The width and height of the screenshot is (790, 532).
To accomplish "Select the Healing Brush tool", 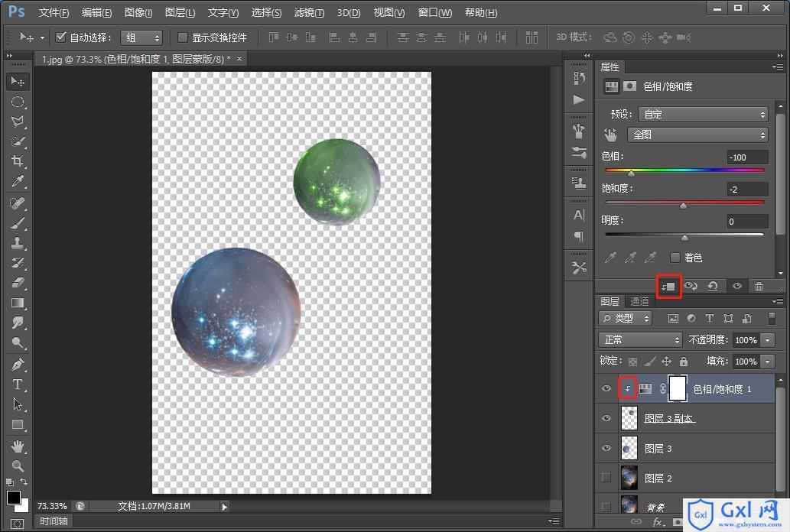I will click(18, 203).
